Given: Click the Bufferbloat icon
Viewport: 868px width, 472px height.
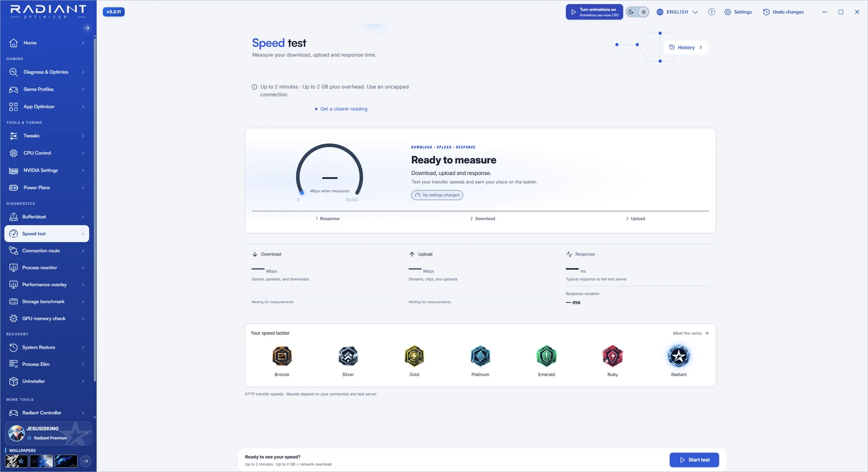Looking at the screenshot, I should [x=14, y=217].
